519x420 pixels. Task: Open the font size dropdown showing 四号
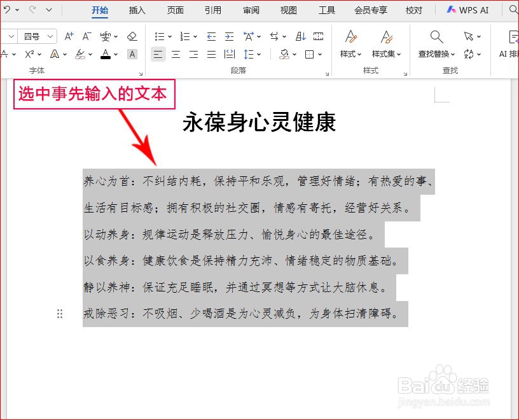tap(37, 36)
